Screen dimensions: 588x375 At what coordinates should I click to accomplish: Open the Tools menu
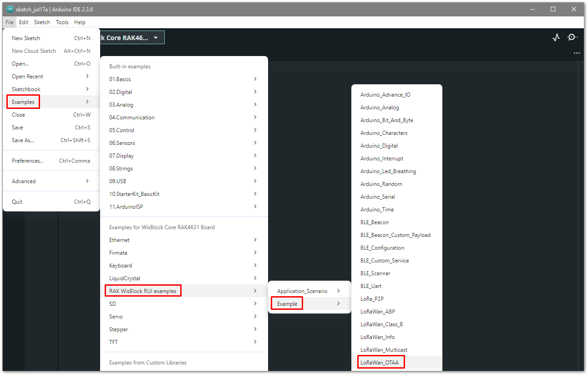click(x=62, y=22)
